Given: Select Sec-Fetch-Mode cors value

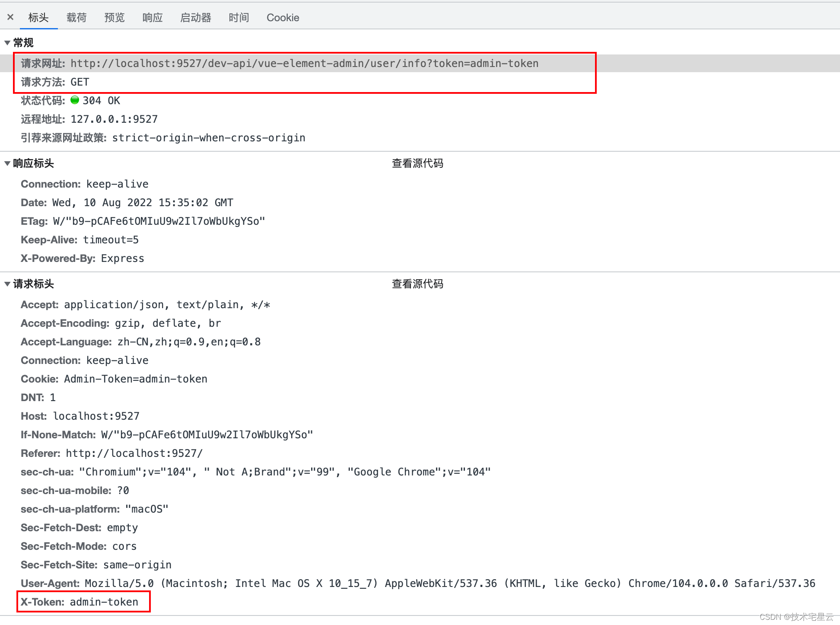Looking at the screenshot, I should (x=124, y=546).
